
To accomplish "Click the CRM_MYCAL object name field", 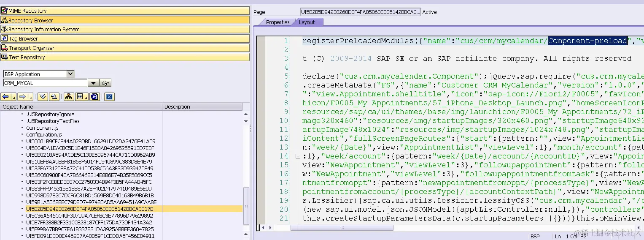I will (45, 83).
